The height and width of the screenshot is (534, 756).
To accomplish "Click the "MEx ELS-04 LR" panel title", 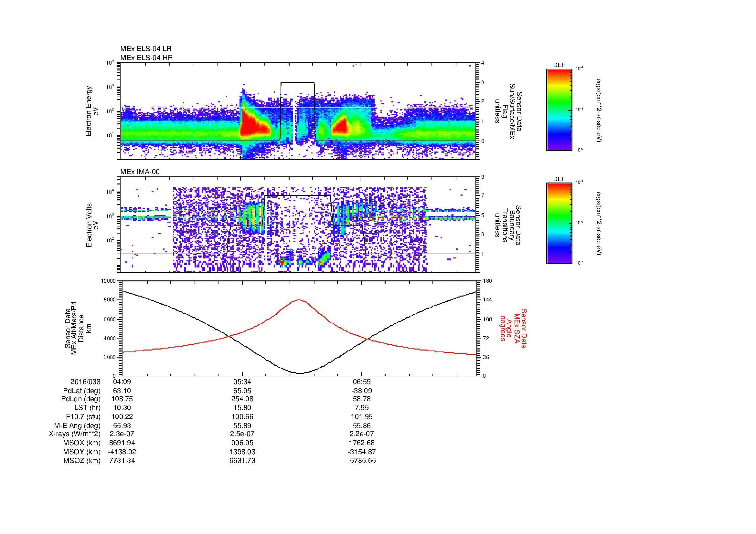I will (x=146, y=49).
